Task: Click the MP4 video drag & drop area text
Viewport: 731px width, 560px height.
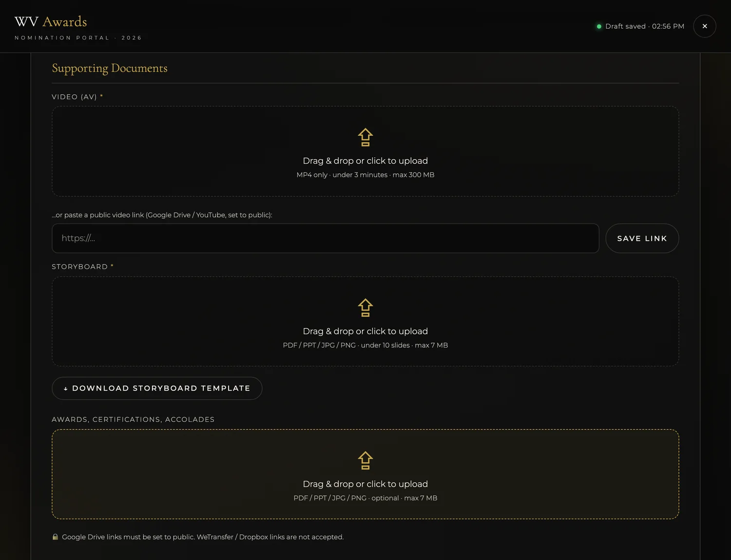Action: tap(365, 161)
